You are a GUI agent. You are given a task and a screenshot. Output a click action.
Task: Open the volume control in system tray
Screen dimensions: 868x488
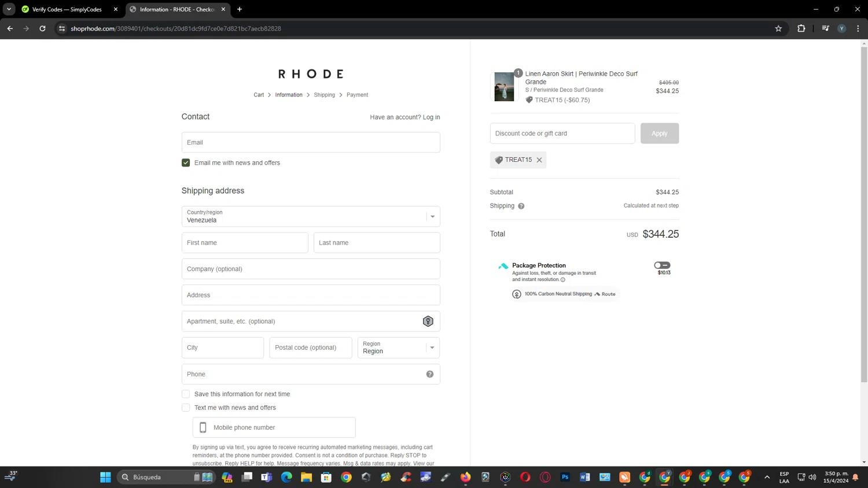click(x=812, y=477)
